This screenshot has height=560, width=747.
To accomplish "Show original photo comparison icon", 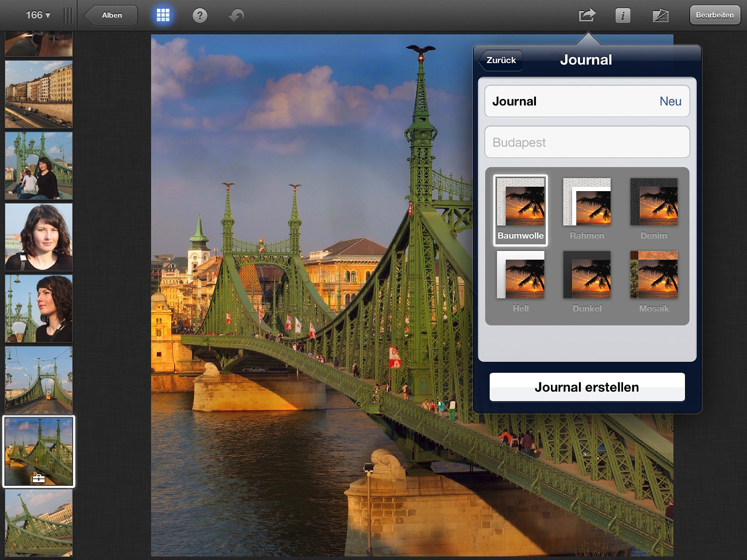I will 660,15.
